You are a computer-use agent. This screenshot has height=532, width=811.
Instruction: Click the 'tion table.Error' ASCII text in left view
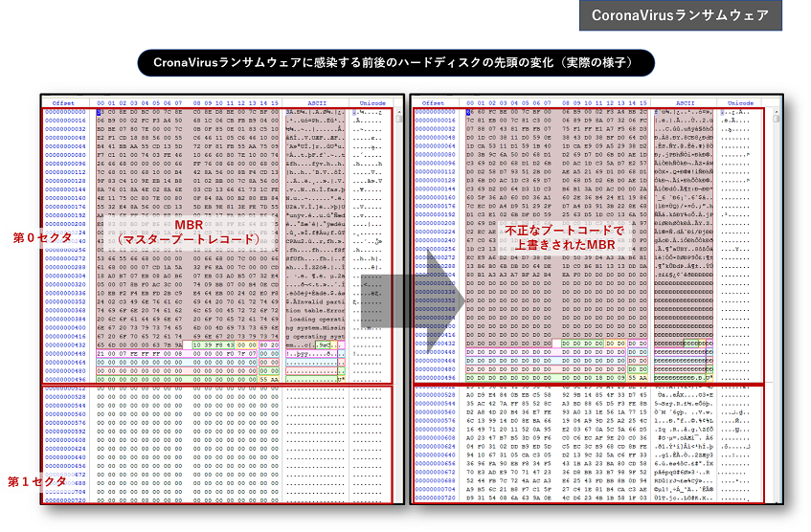click(x=316, y=311)
